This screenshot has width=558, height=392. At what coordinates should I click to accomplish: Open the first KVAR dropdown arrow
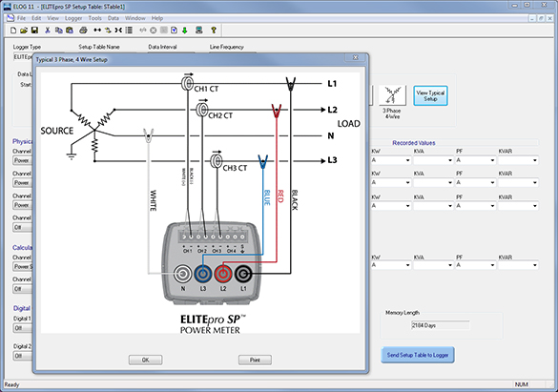point(534,160)
